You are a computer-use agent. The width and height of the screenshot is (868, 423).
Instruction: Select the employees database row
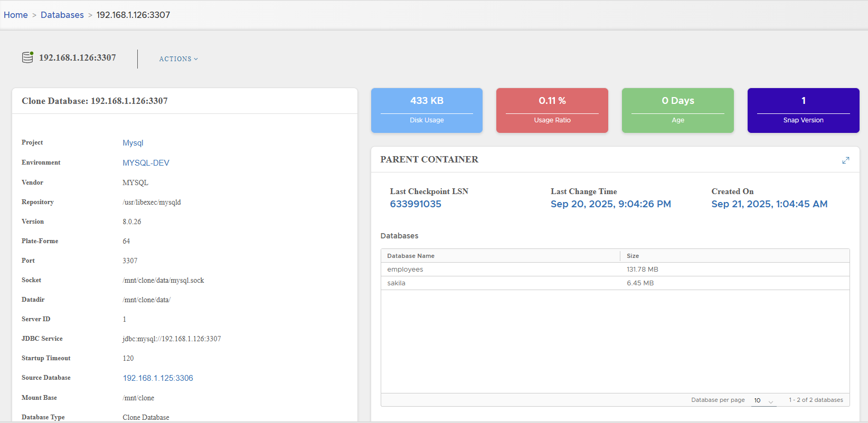405,270
